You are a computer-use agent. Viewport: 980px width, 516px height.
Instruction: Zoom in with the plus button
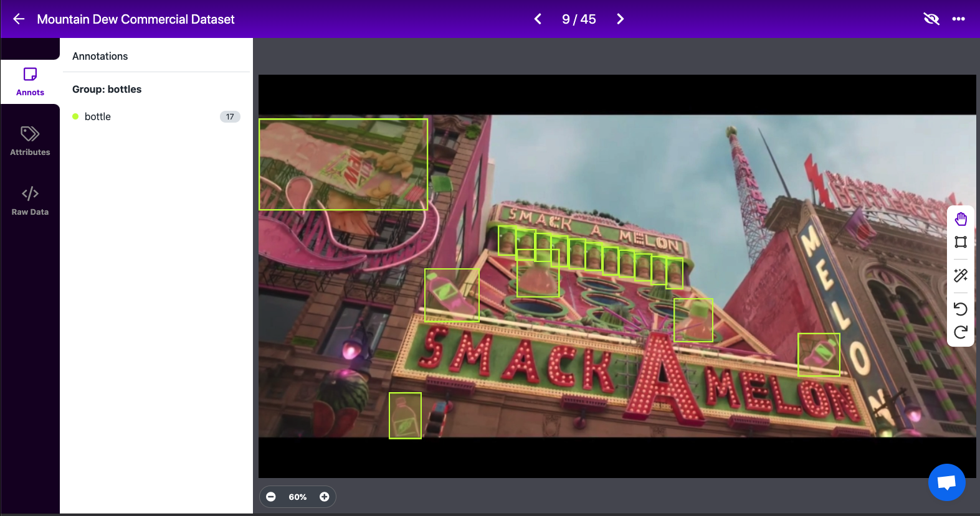pyautogui.click(x=325, y=497)
